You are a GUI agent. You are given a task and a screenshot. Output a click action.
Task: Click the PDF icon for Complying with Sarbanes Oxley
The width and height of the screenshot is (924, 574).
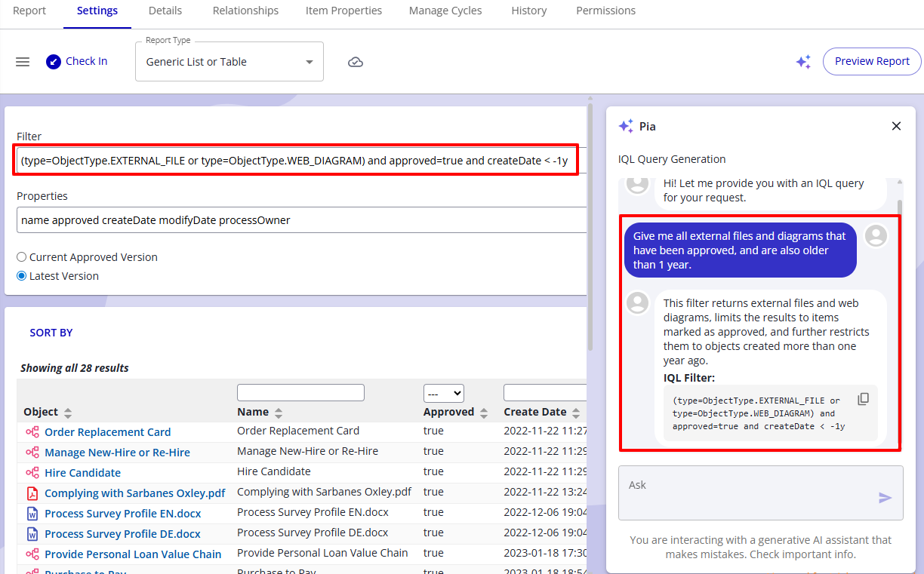coord(32,493)
